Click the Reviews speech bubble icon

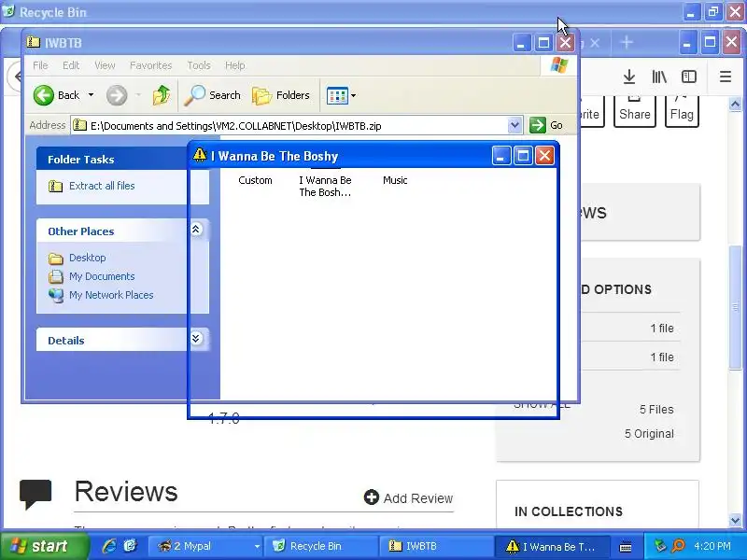(x=35, y=495)
